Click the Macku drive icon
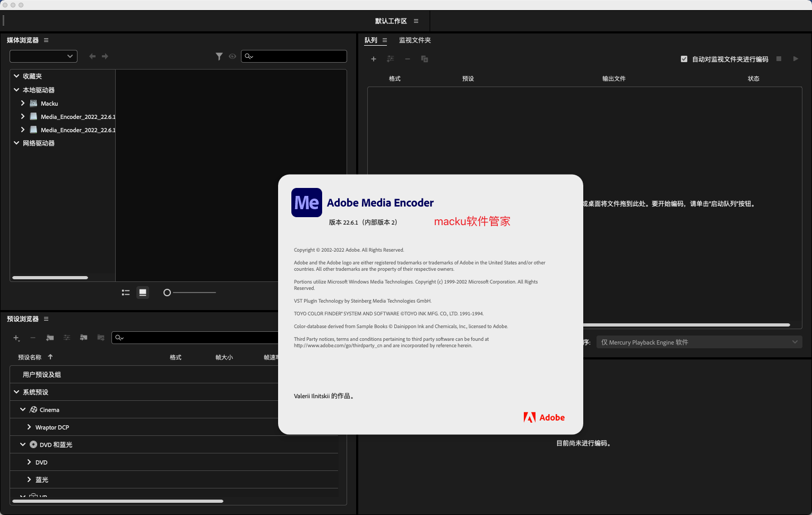The height and width of the screenshot is (515, 812). [x=33, y=104]
